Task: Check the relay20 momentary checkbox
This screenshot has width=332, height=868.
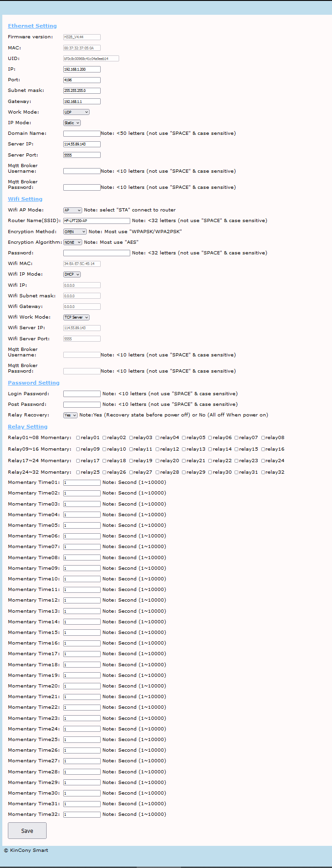Action: (x=157, y=461)
